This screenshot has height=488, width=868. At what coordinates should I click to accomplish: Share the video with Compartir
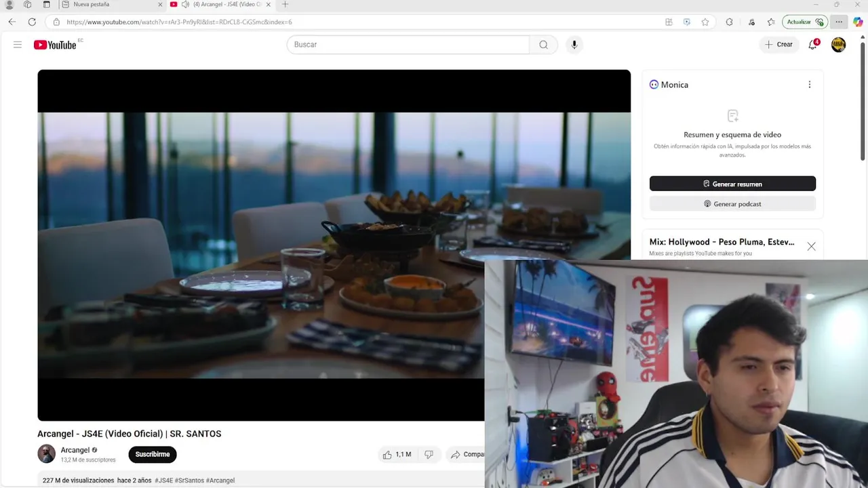click(467, 455)
